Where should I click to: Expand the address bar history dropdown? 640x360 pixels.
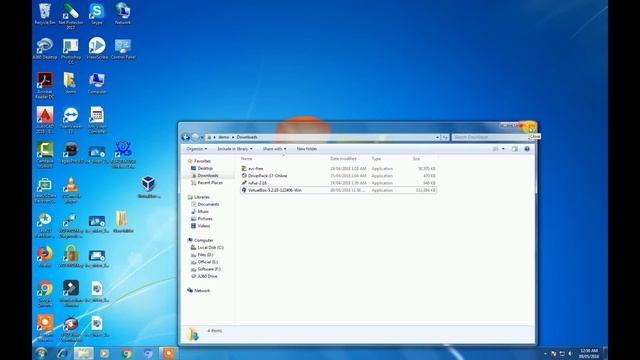tap(437, 137)
